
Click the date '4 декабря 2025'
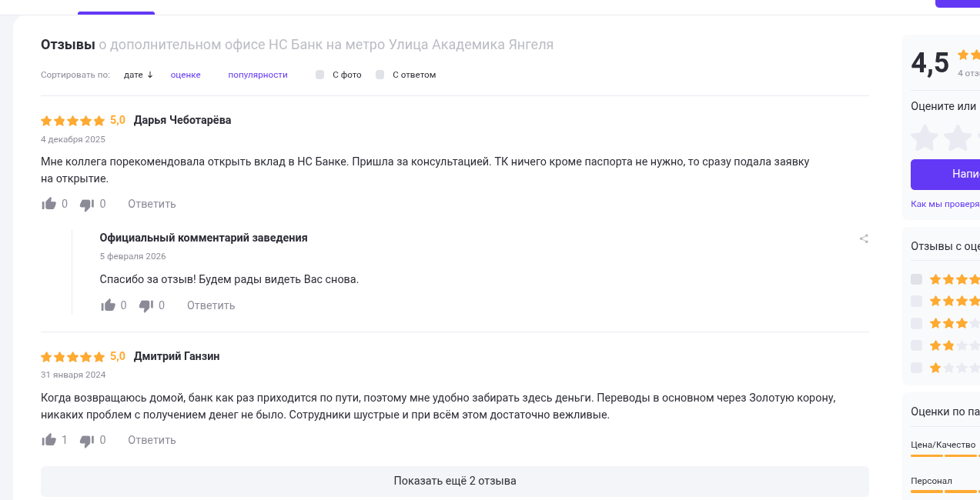click(73, 139)
